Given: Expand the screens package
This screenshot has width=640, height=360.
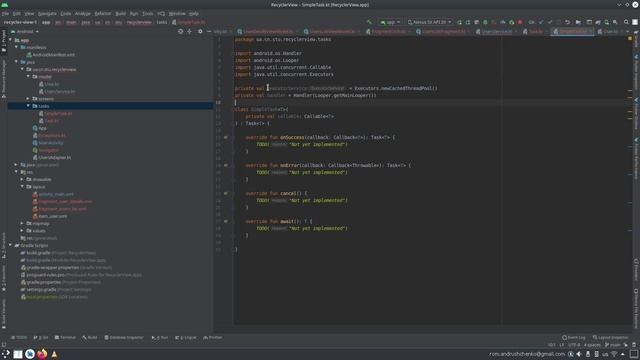Looking at the screenshot, I should (28, 99).
